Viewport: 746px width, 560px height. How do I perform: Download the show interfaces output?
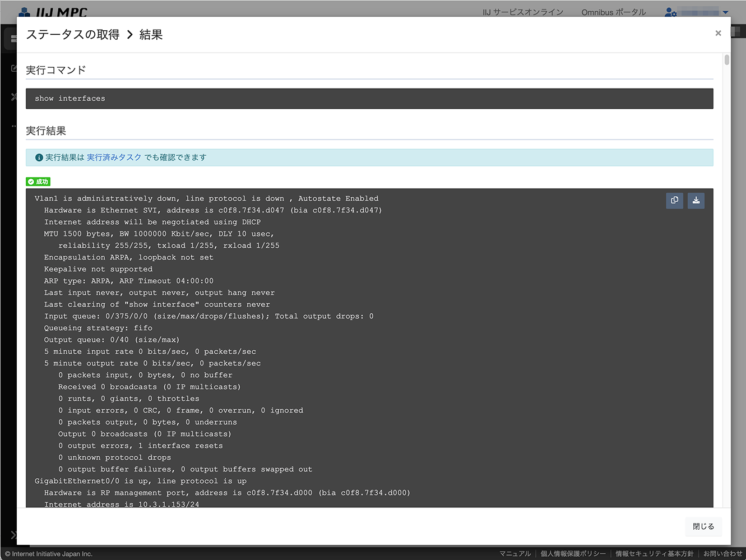point(696,201)
